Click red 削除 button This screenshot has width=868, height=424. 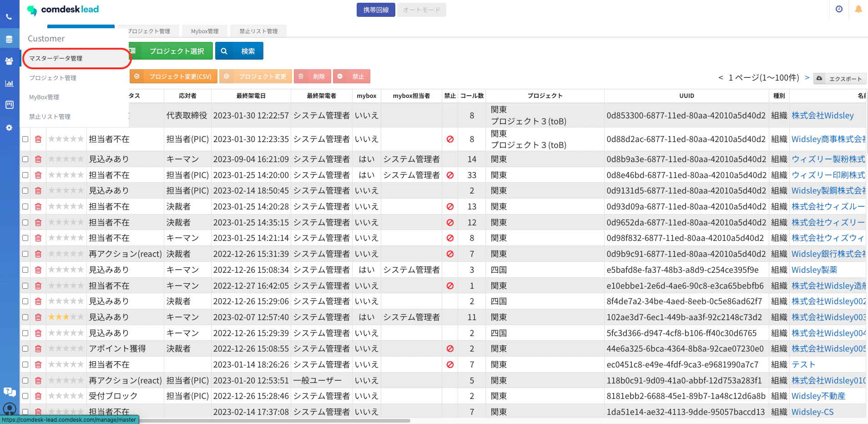[x=313, y=77]
